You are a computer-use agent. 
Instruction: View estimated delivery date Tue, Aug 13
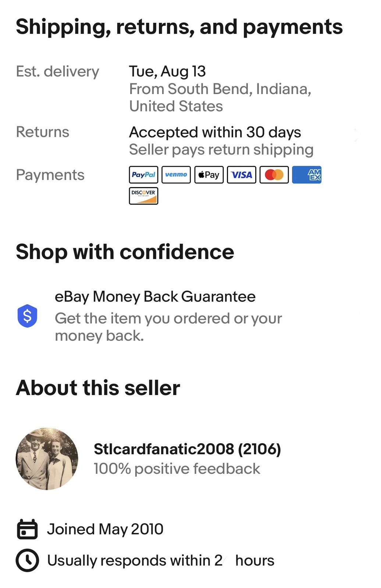coord(167,72)
